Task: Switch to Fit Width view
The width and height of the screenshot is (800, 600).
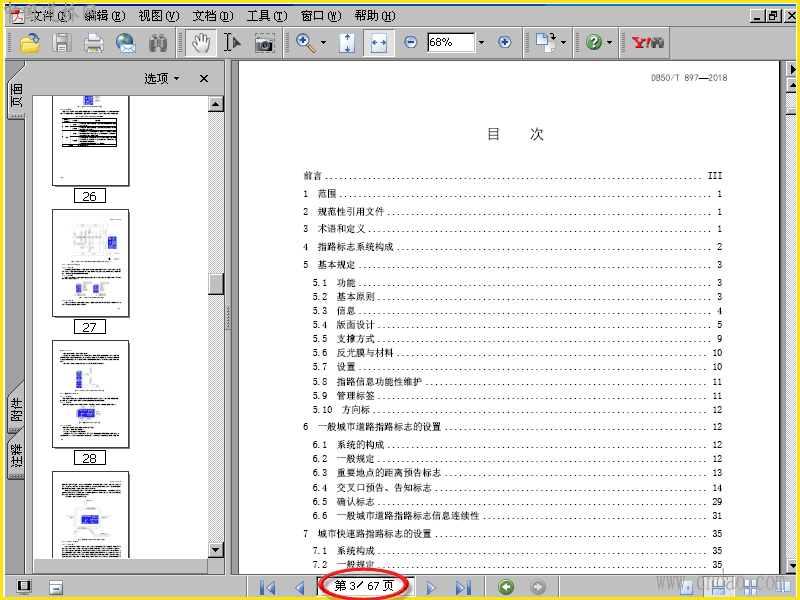Action: (x=378, y=43)
